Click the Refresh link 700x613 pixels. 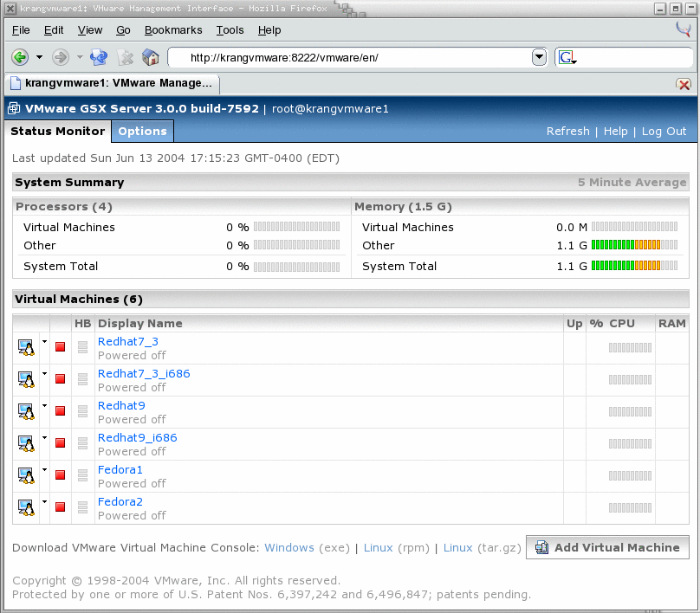[567, 132]
